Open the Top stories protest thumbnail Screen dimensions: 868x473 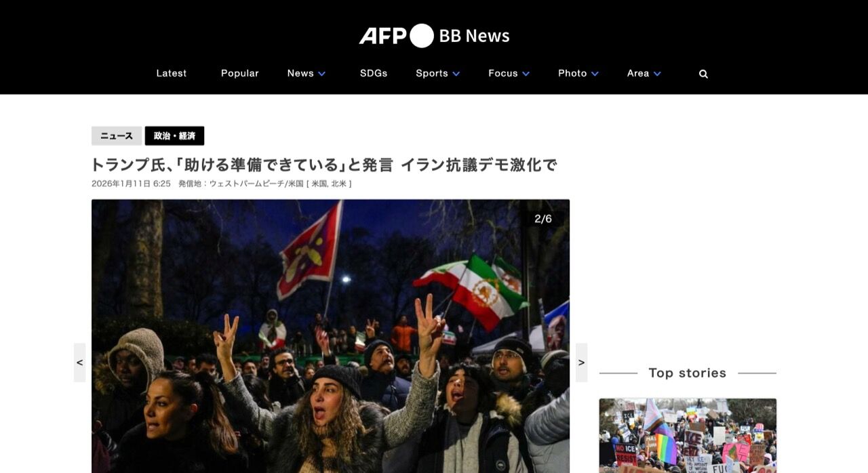click(688, 435)
